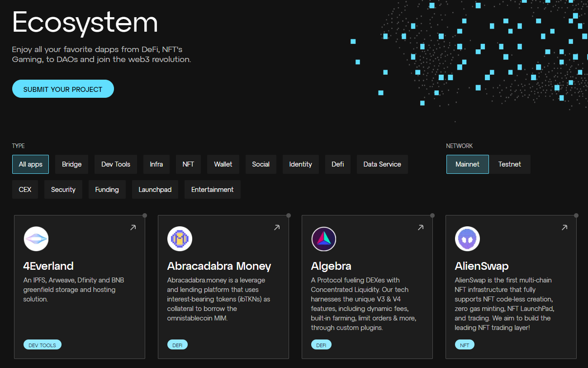The height and width of the screenshot is (368, 588).
Task: Open the AlienSwap card title
Action: pyautogui.click(x=482, y=266)
